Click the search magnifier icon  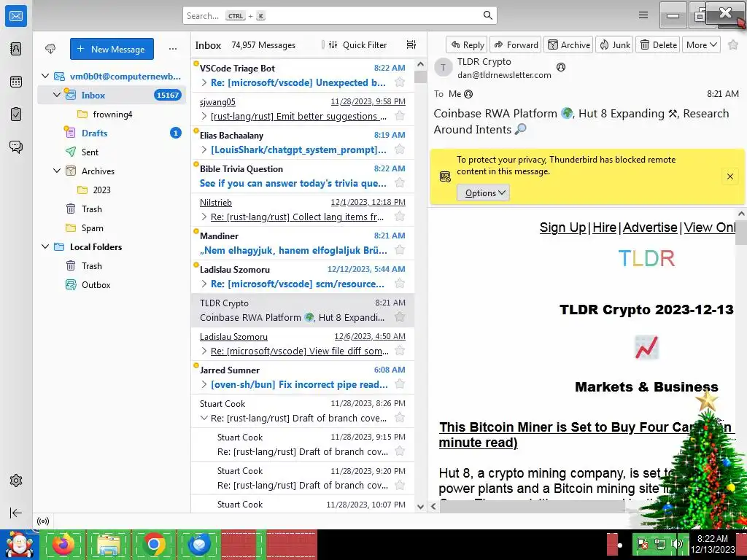487,15
